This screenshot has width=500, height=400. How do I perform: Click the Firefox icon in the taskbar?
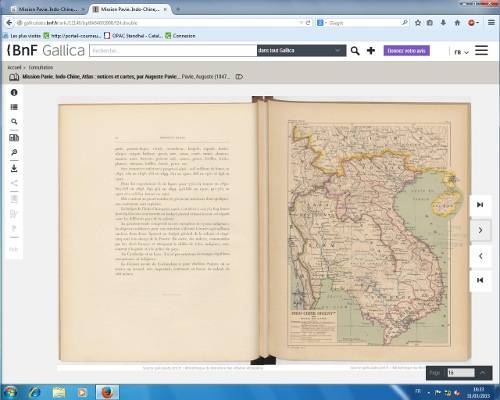click(x=107, y=392)
